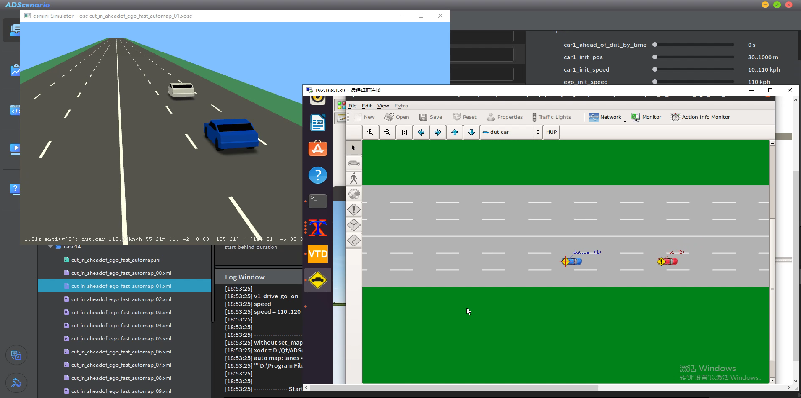Select the warning-sign palette tool
Screen dimensions: 801x398
(354, 209)
